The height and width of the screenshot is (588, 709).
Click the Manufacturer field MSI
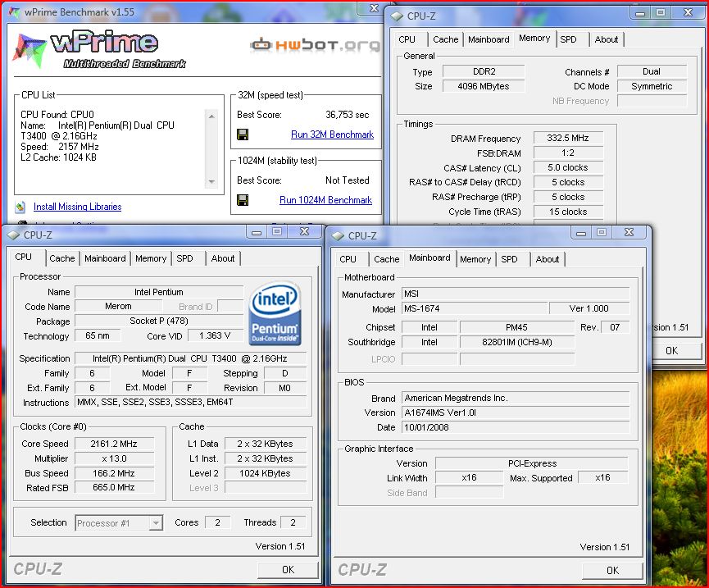click(x=516, y=294)
